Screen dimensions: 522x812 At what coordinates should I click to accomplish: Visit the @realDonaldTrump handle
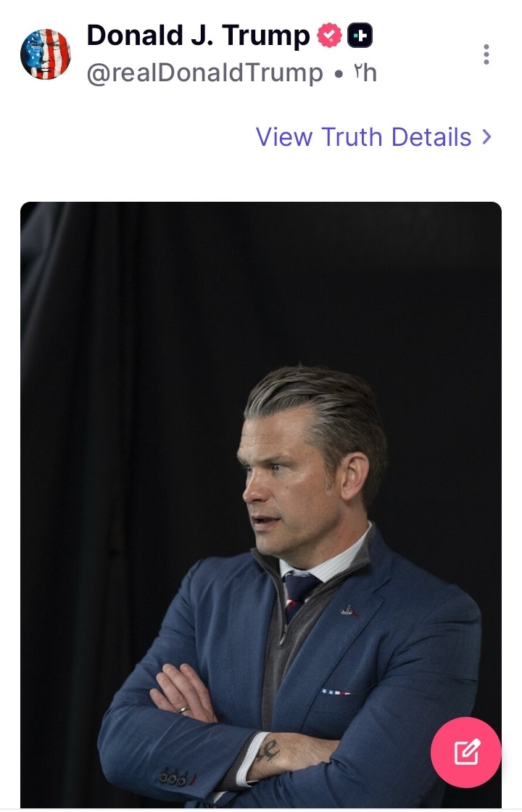click(205, 73)
